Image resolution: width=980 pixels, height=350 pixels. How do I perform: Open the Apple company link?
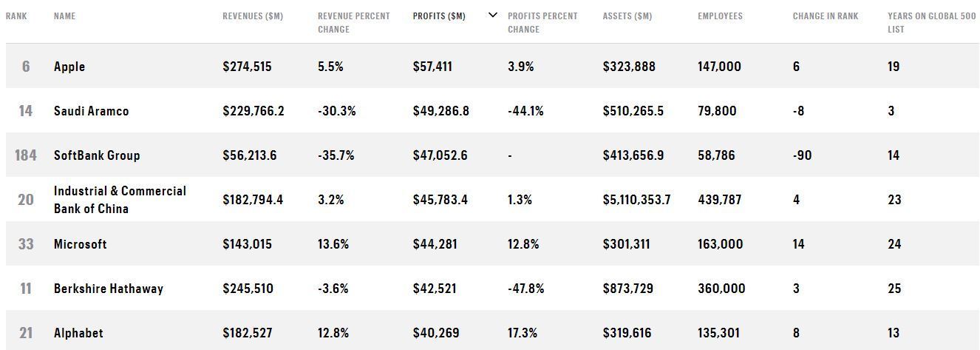(69, 67)
